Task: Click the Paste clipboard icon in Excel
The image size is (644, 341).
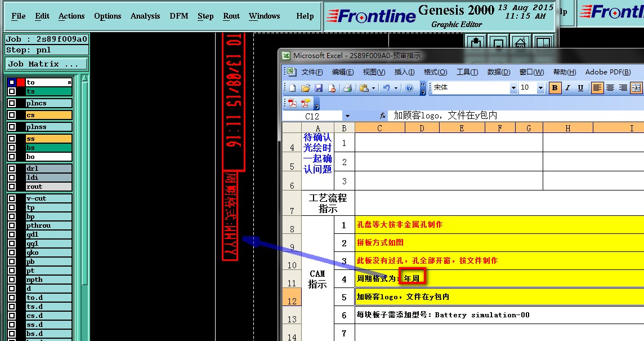Action: (x=364, y=87)
